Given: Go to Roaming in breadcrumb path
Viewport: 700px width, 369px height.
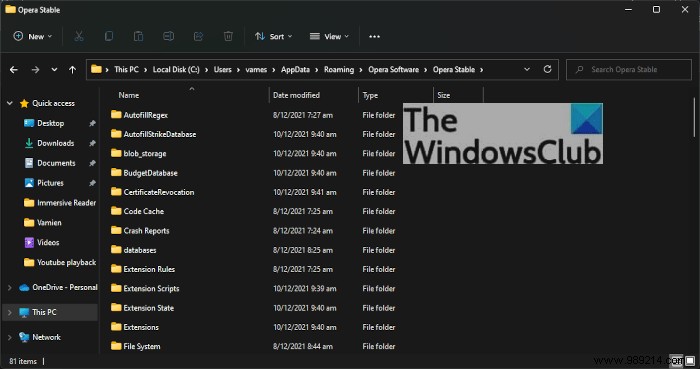Looking at the screenshot, I should point(339,70).
